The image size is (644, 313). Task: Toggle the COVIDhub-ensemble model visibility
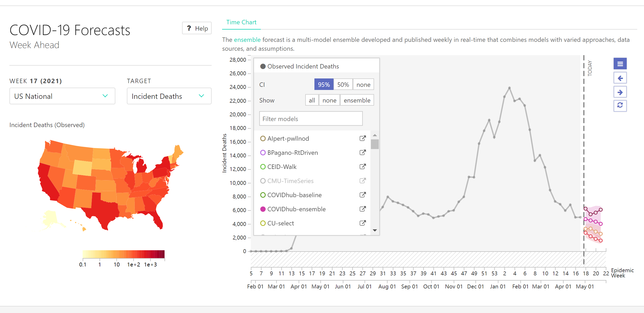pyautogui.click(x=296, y=209)
